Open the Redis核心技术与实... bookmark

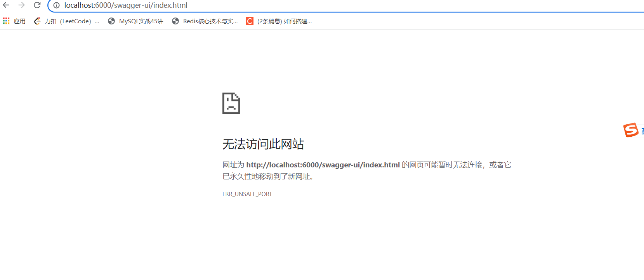tap(210, 21)
